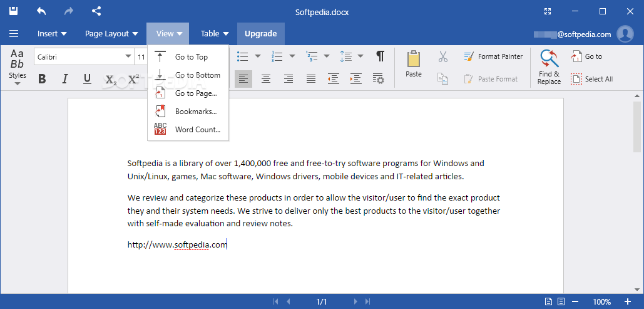Apply Superscript formatting
This screenshot has width=644, height=309.
coord(133,79)
